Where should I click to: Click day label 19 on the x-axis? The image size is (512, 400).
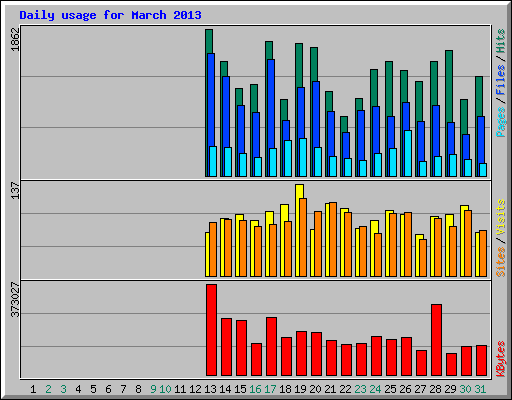coord(300,389)
